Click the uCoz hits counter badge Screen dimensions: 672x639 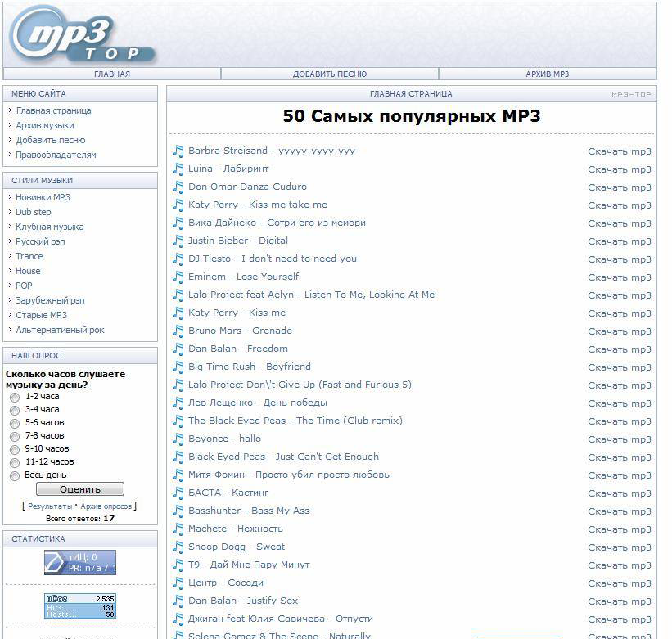(x=80, y=605)
